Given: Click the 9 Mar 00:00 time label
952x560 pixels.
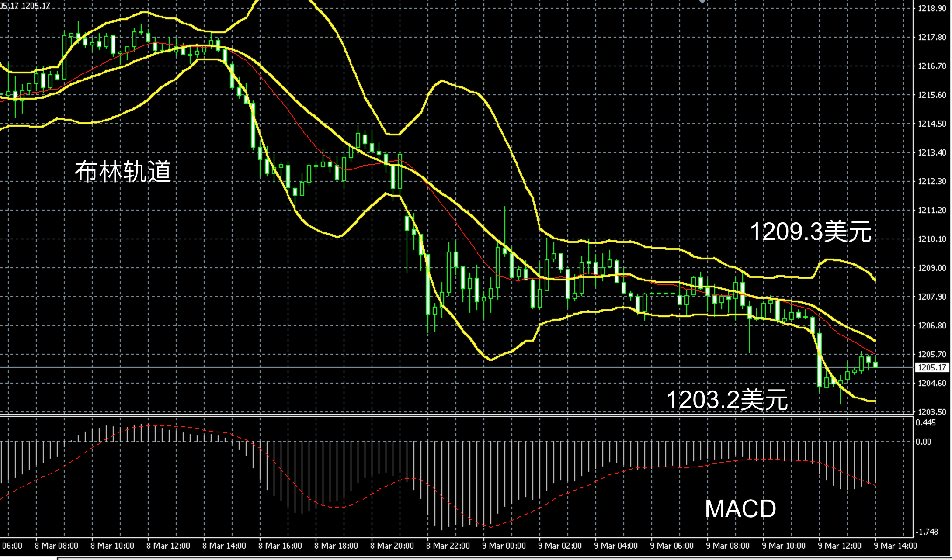Looking at the screenshot, I should (504, 546).
